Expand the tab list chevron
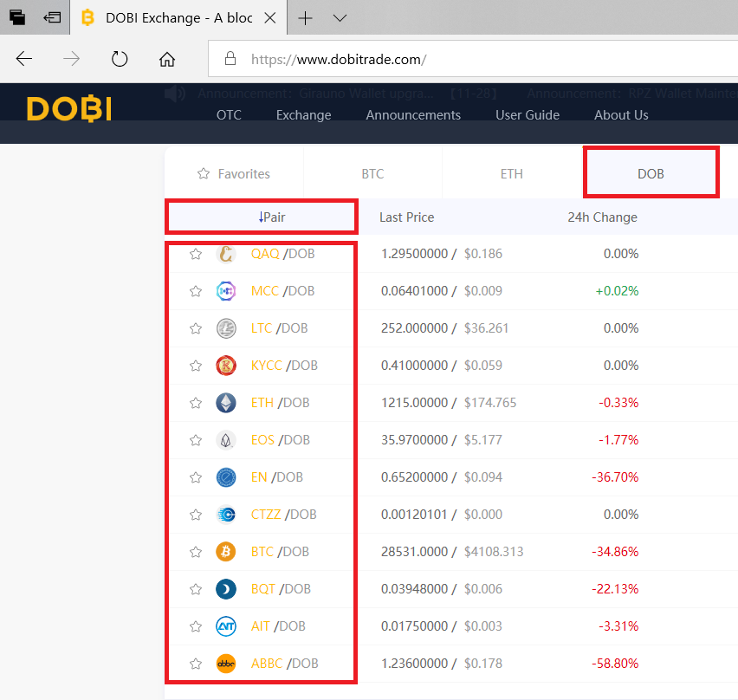Screen dimensions: 738x700 point(340,18)
